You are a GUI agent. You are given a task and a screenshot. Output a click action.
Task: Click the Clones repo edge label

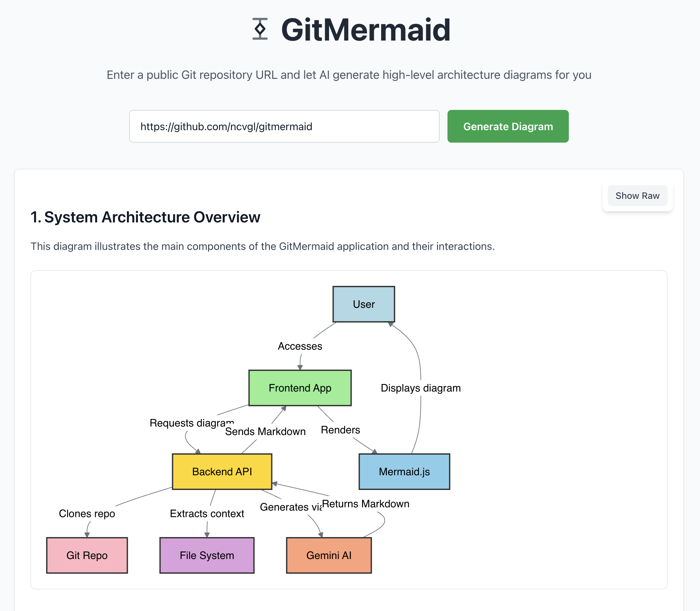tap(87, 514)
